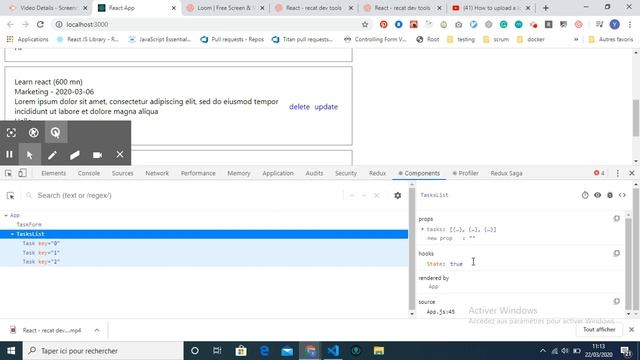Focus the component search field

[184, 196]
